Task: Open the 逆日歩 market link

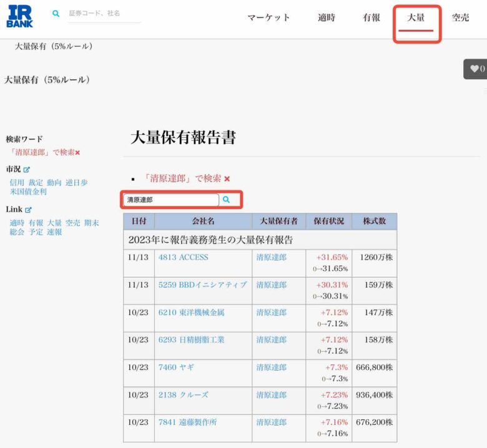Action: coord(76,183)
